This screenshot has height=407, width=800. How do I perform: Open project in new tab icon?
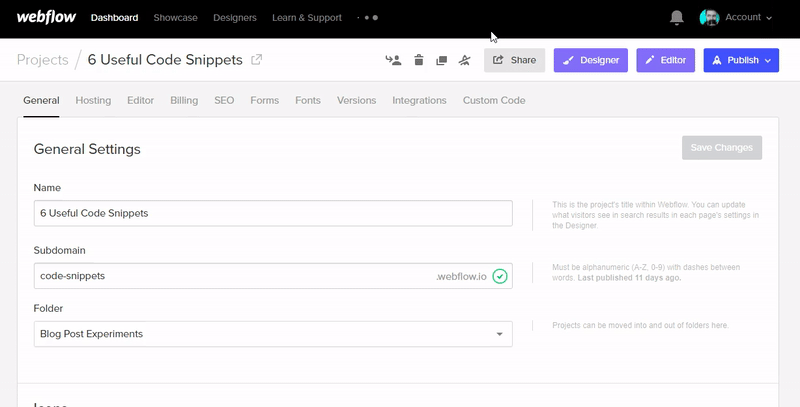click(256, 60)
